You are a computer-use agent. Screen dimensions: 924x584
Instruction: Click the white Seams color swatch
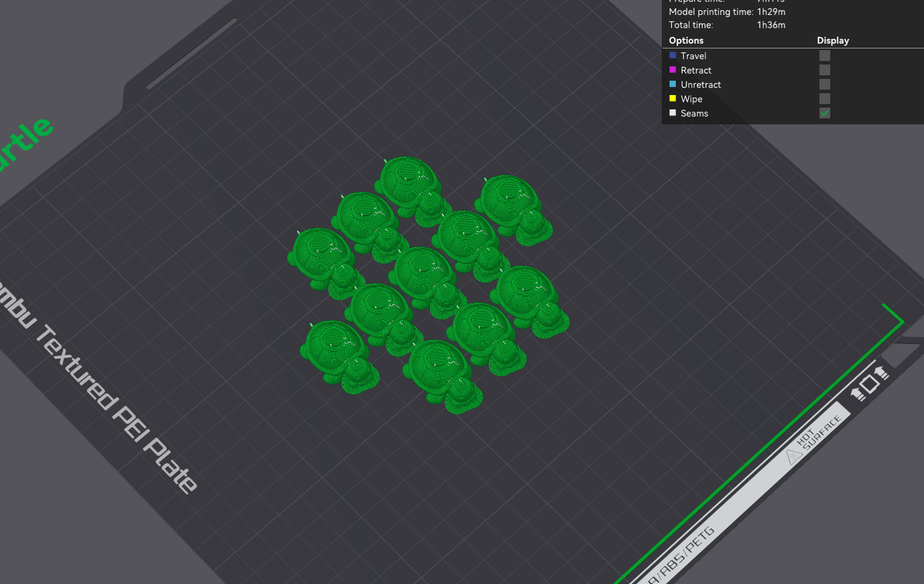pyautogui.click(x=673, y=113)
